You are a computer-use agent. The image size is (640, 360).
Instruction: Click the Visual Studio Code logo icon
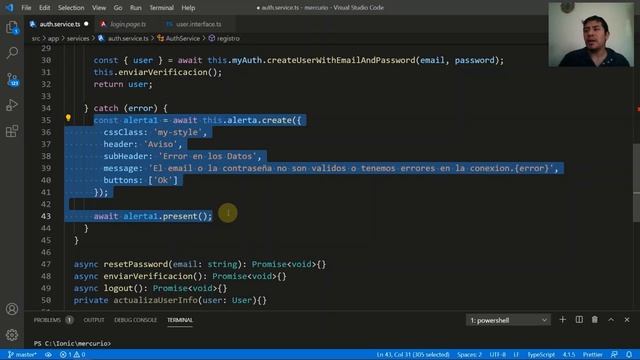tap(9, 7)
